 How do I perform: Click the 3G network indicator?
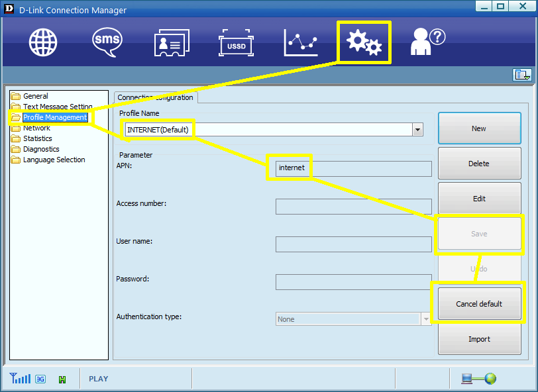(40, 379)
